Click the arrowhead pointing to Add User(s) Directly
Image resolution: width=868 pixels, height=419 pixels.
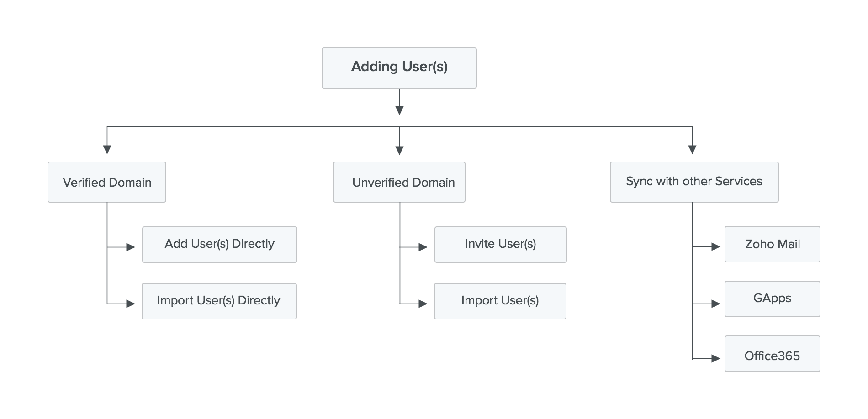[x=131, y=247]
